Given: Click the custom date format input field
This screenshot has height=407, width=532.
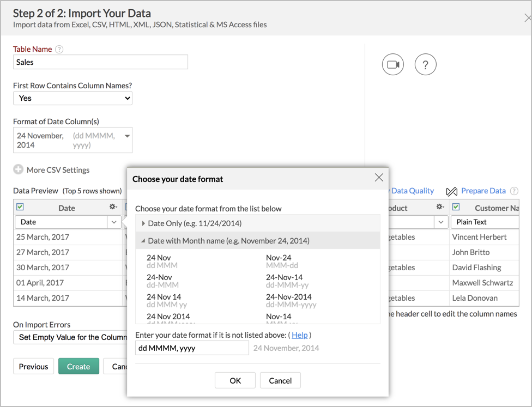Looking at the screenshot, I should [192, 348].
